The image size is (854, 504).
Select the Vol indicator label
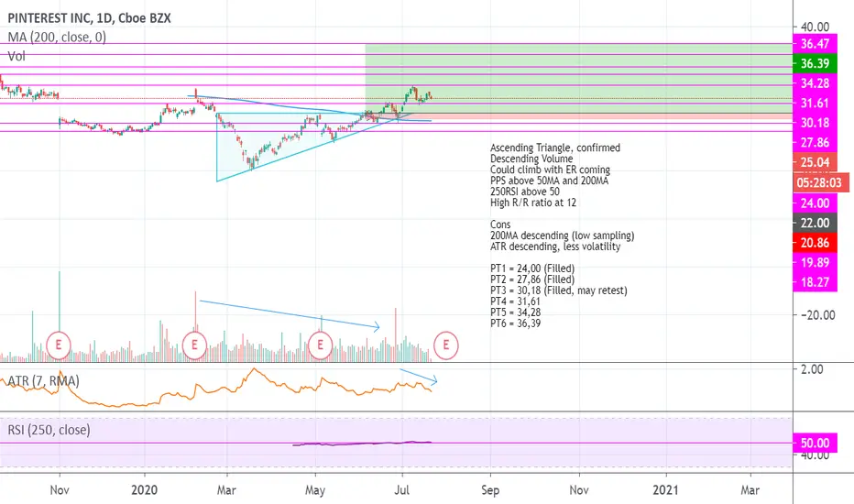16,56
